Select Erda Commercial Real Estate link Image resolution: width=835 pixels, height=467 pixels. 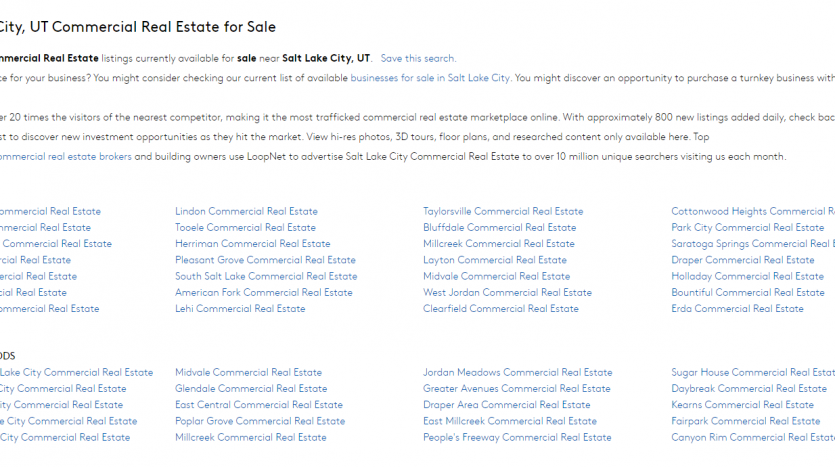(737, 309)
